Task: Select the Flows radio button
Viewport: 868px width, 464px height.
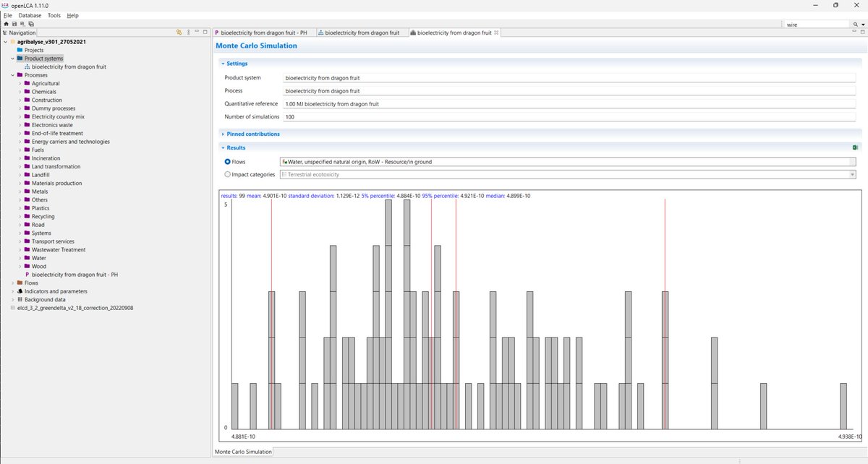Action: tap(228, 162)
